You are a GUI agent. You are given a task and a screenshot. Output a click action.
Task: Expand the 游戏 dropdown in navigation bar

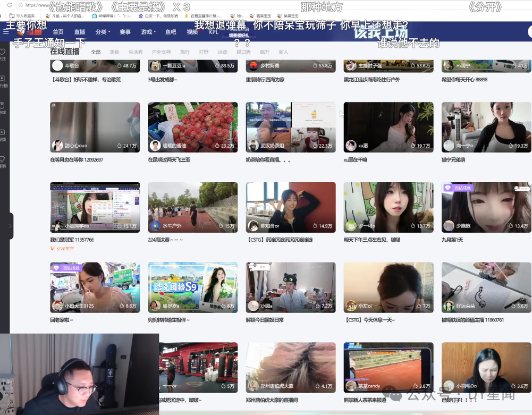pos(148,32)
